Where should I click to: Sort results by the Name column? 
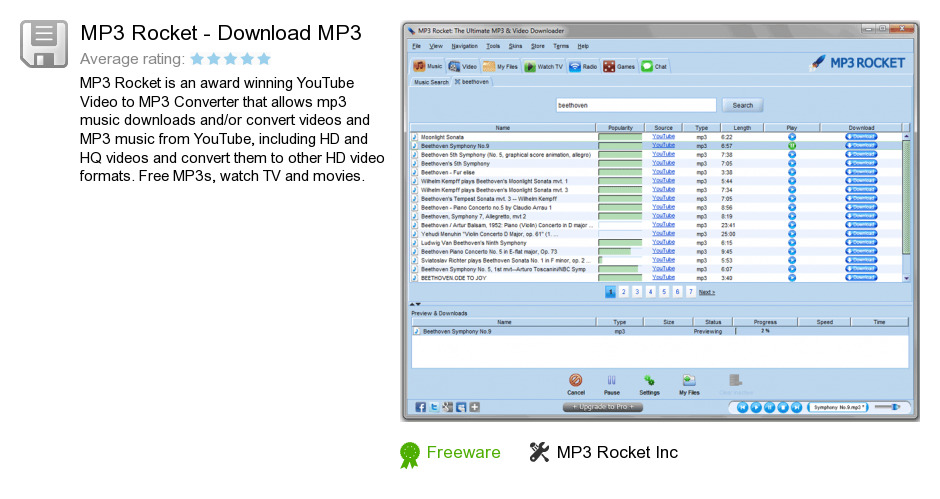click(x=502, y=128)
